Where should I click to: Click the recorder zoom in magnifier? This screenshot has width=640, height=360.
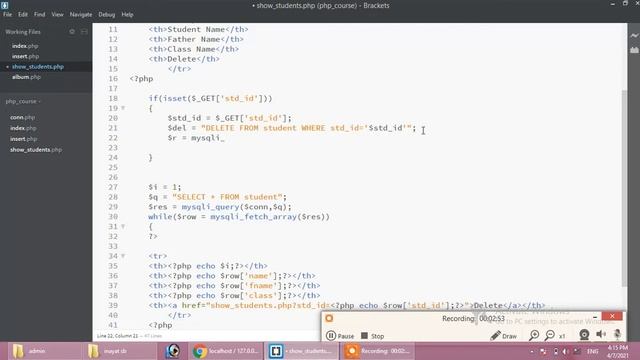coord(533,336)
